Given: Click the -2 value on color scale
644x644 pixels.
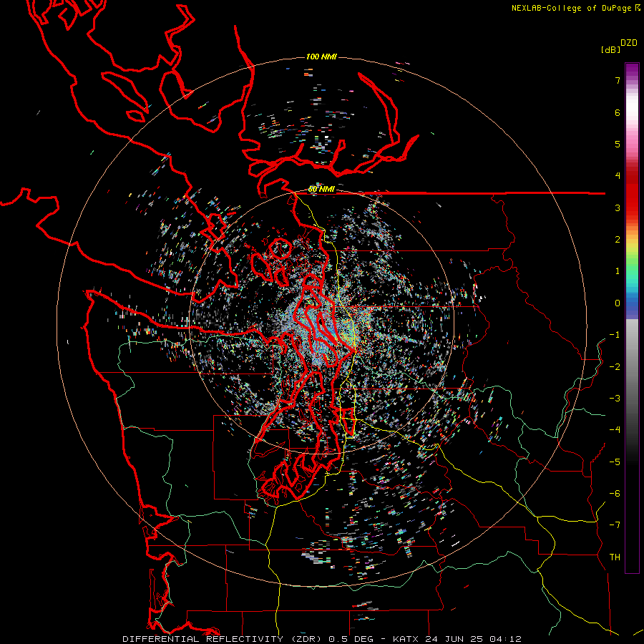Looking at the screenshot, I should 615,367.
